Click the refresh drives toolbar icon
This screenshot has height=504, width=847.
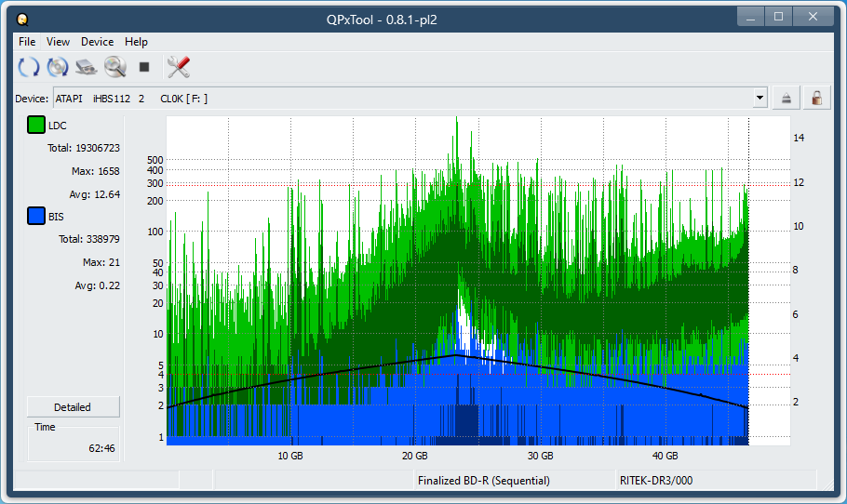[29, 67]
